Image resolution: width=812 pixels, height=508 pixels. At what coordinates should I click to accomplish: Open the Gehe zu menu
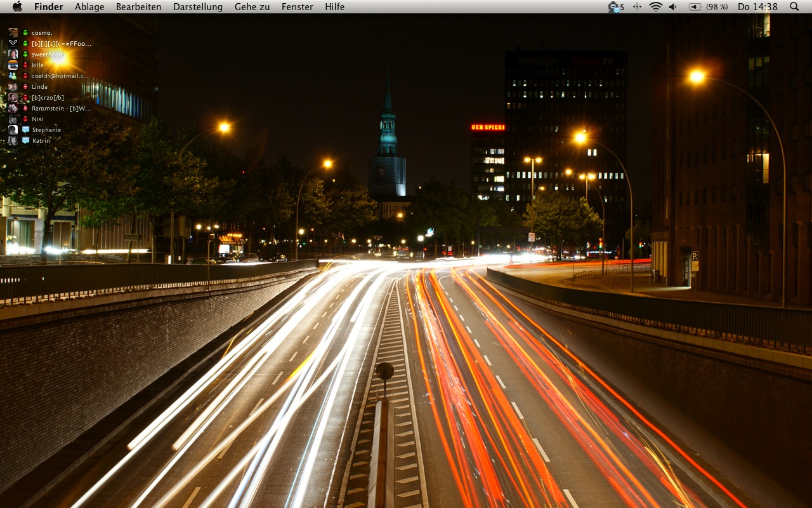pyautogui.click(x=252, y=7)
